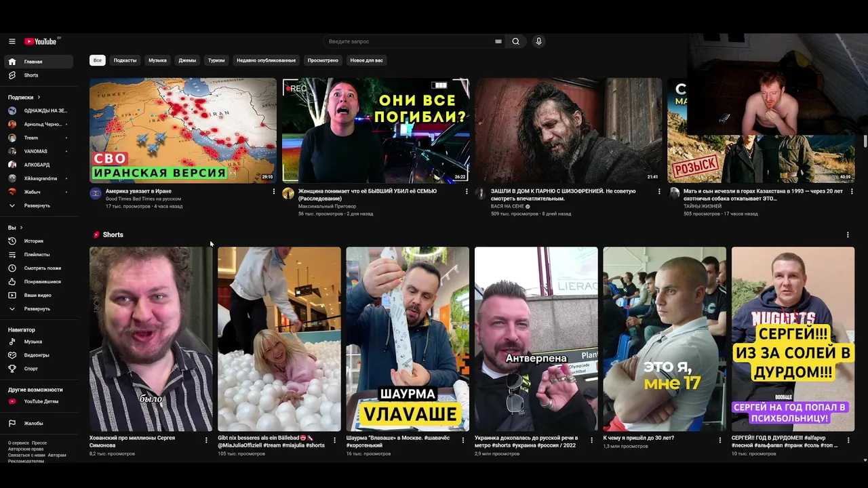
Task: Open menu for 'Америка увязает в Иране'
Action: (x=274, y=192)
